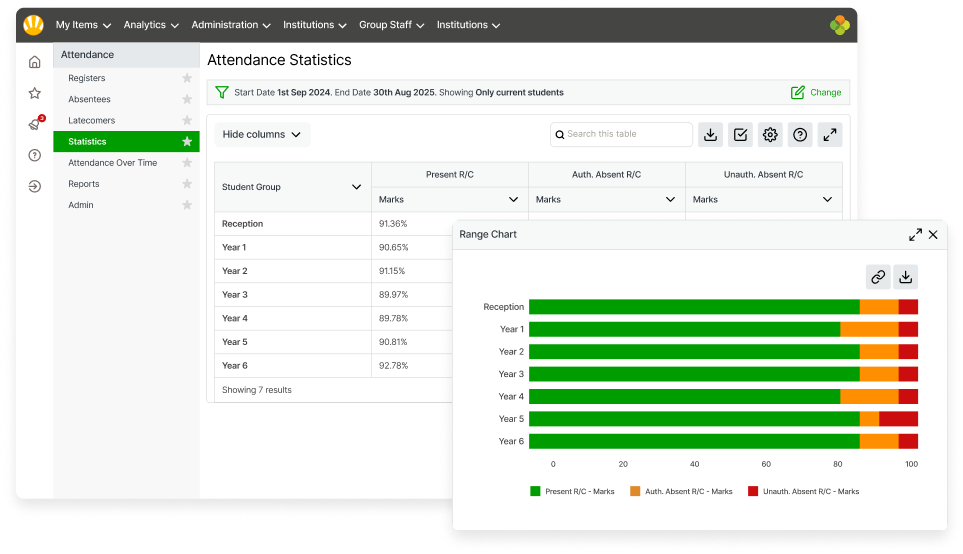Image resolution: width=963 pixels, height=554 pixels.
Task: Click the home icon in left sidebar
Action: 34,62
